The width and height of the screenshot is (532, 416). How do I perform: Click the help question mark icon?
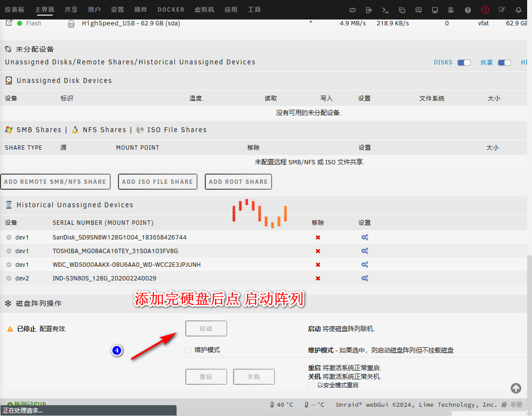coord(468,10)
